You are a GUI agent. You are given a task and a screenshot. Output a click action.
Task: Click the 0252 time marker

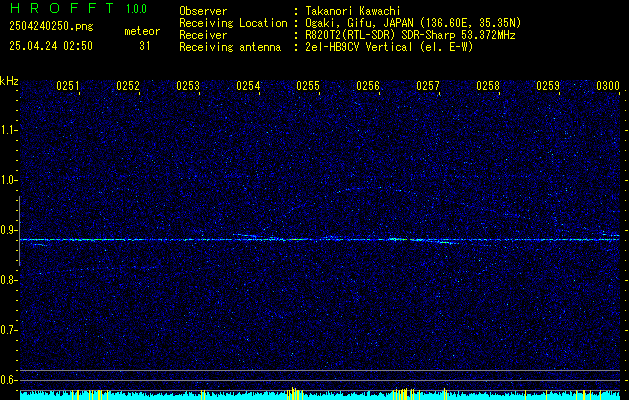click(x=128, y=86)
